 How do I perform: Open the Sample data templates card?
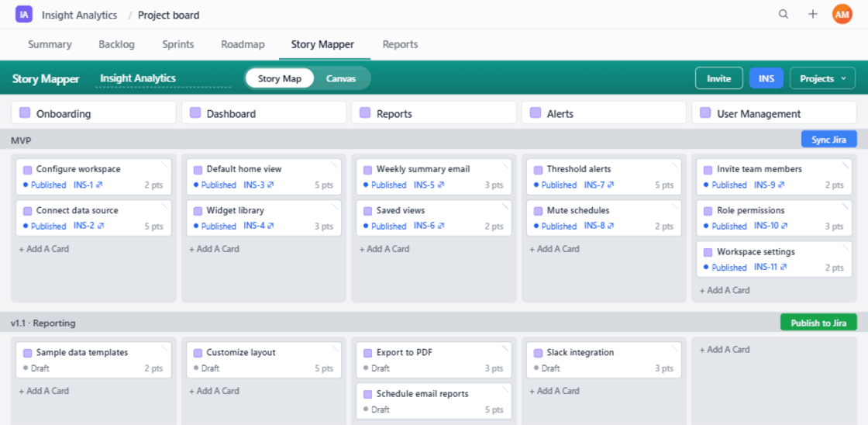pos(94,360)
